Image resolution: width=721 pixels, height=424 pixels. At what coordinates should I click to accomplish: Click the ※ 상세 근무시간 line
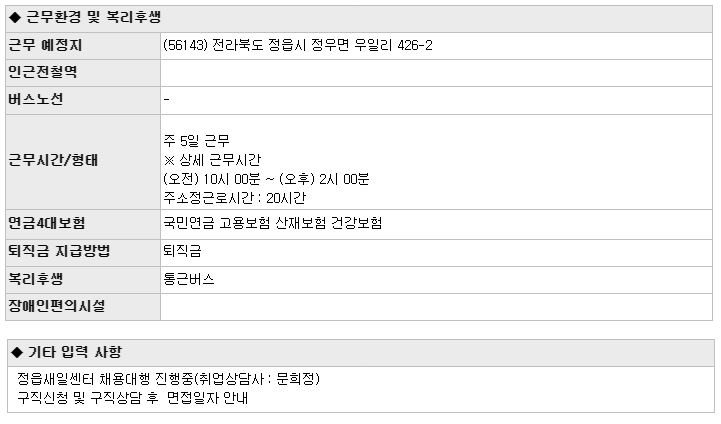coord(212,160)
